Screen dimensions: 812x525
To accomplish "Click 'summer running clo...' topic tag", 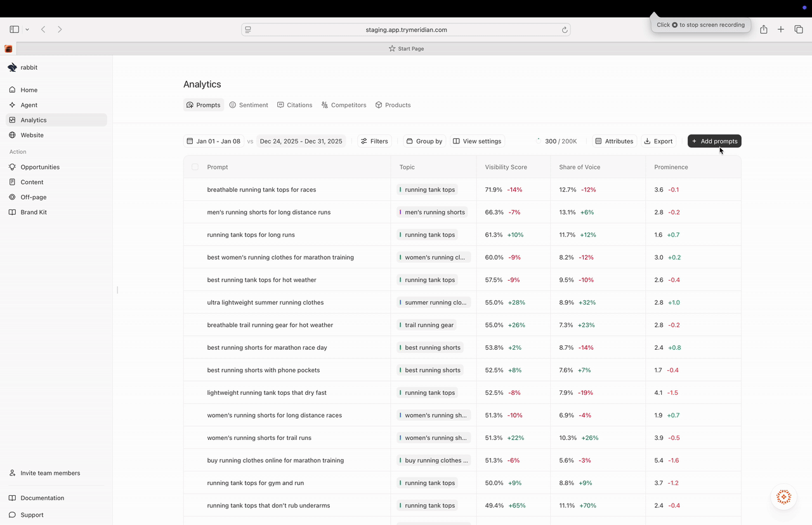I will [x=434, y=302].
